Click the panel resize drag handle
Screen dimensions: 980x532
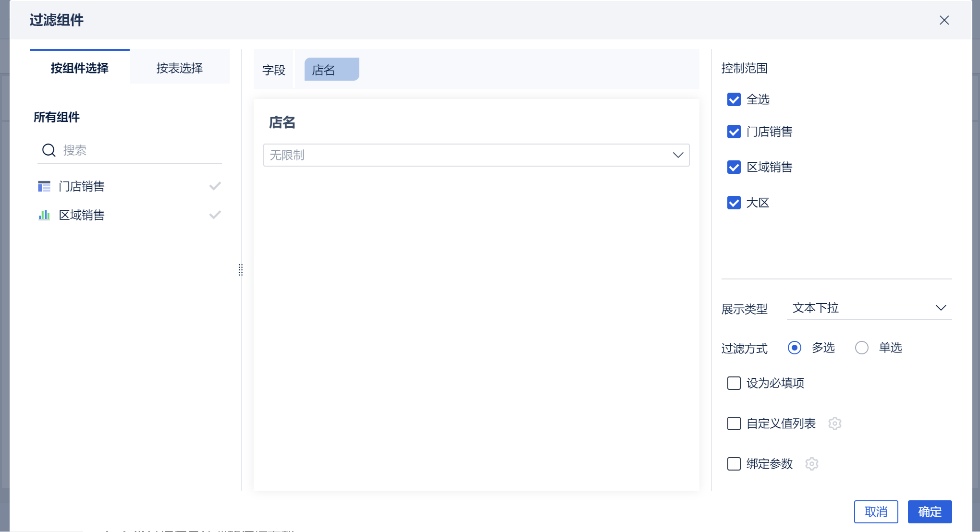(x=241, y=270)
